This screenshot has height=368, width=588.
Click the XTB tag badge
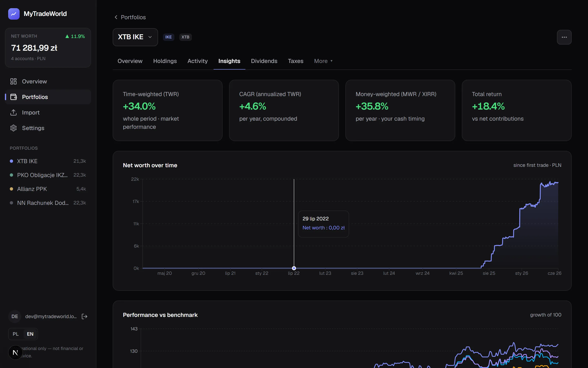click(185, 37)
